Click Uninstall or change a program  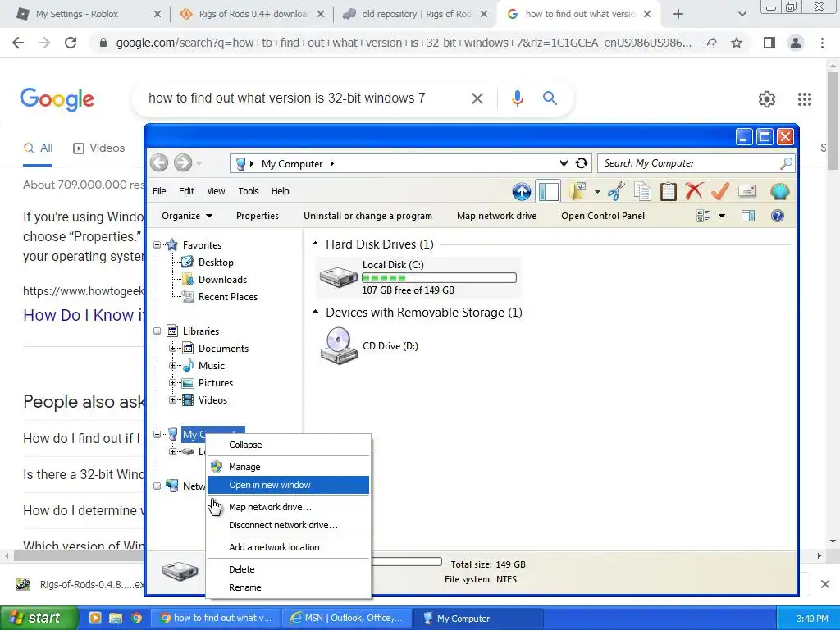click(x=368, y=216)
